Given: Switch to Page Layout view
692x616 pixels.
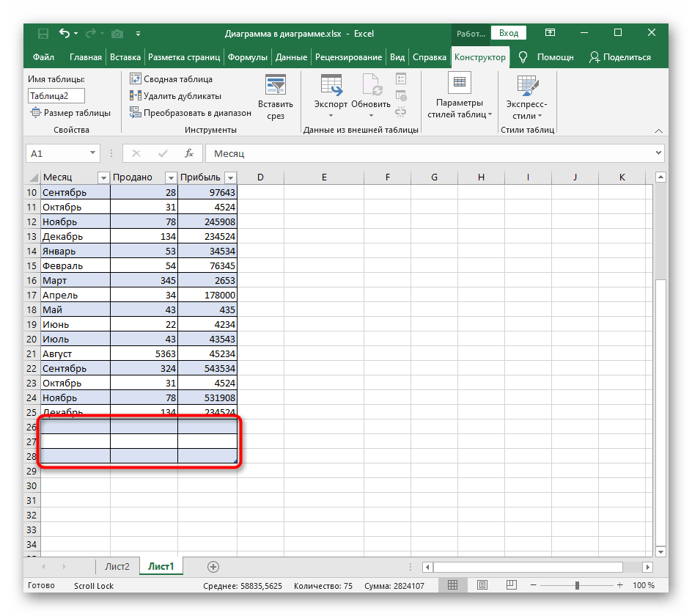Looking at the screenshot, I should tap(482, 585).
